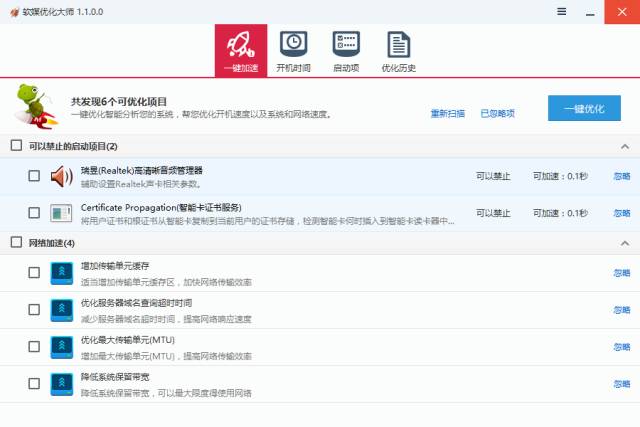Click 可以禁止的启动项目(2) section label
640x427 pixels.
73,146
